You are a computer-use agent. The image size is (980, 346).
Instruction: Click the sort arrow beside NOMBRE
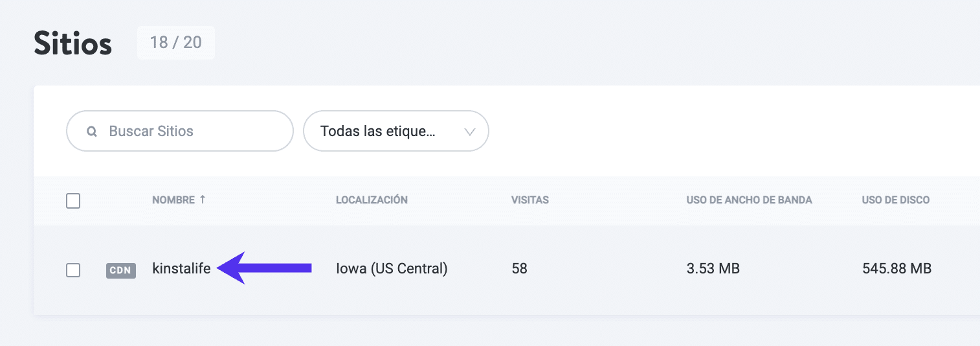click(203, 200)
